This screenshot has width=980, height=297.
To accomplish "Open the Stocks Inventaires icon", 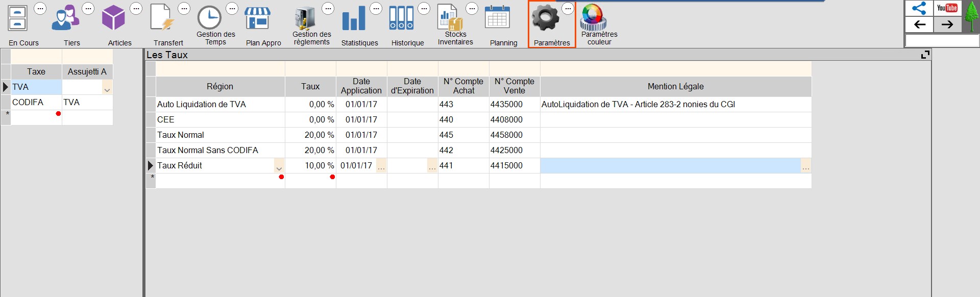I will [x=450, y=17].
